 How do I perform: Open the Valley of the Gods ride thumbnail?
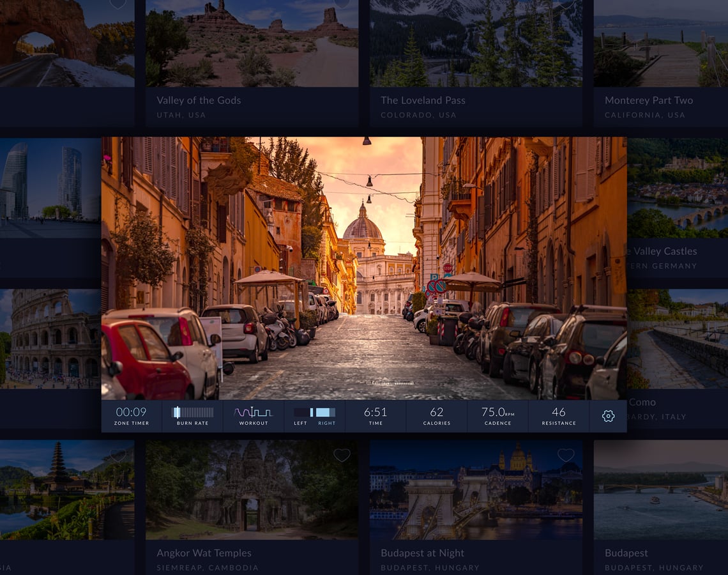[252, 43]
